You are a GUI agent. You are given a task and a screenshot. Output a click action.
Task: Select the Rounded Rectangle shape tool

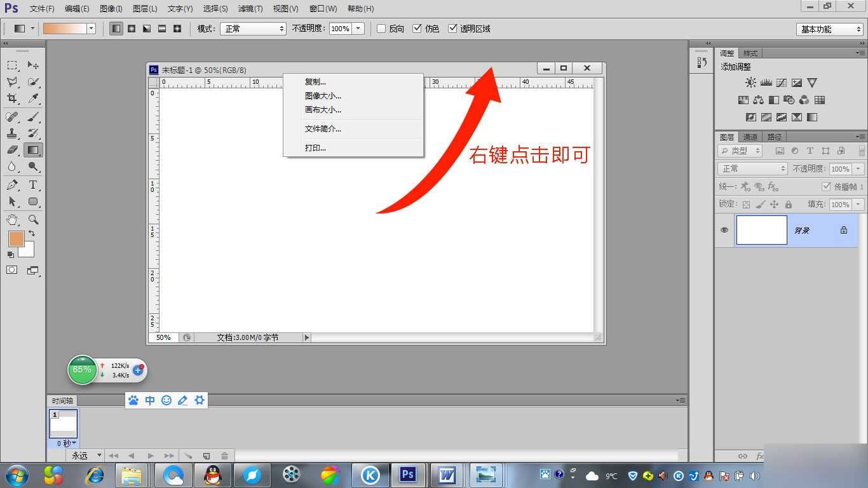tap(33, 201)
